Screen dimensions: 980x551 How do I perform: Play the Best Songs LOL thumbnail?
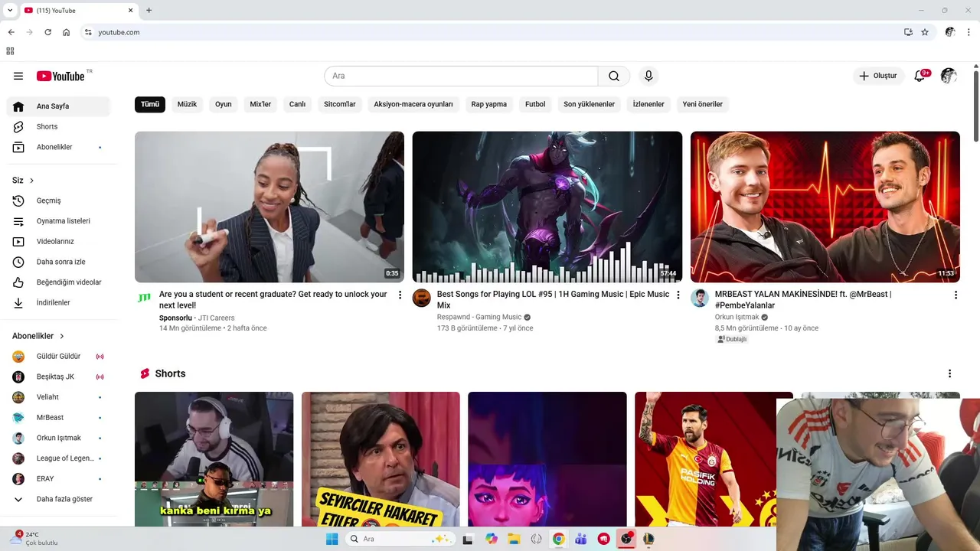tap(547, 207)
